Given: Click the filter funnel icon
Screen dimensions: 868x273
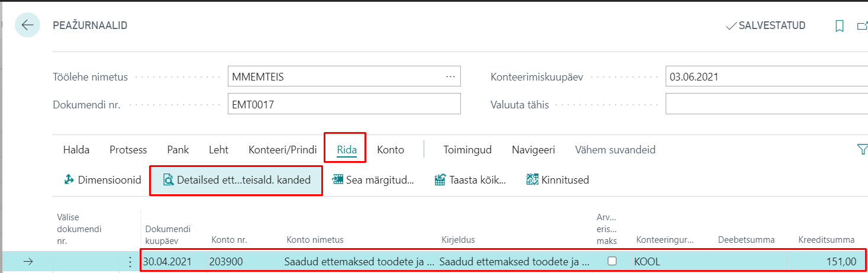Looking at the screenshot, I should 862,150.
